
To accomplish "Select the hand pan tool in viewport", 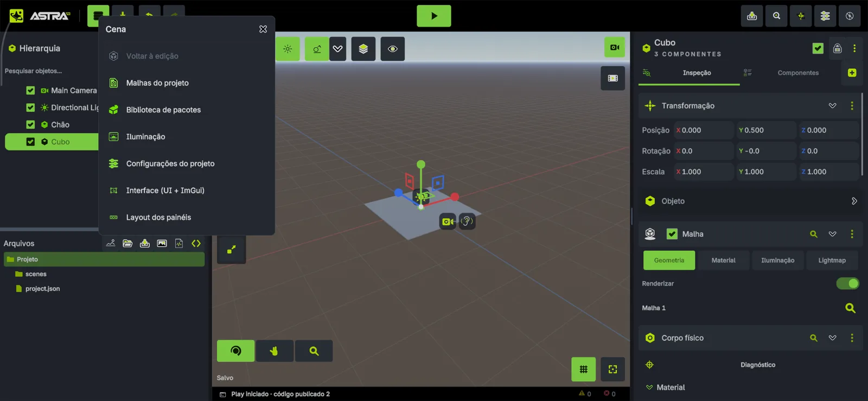I will click(275, 351).
